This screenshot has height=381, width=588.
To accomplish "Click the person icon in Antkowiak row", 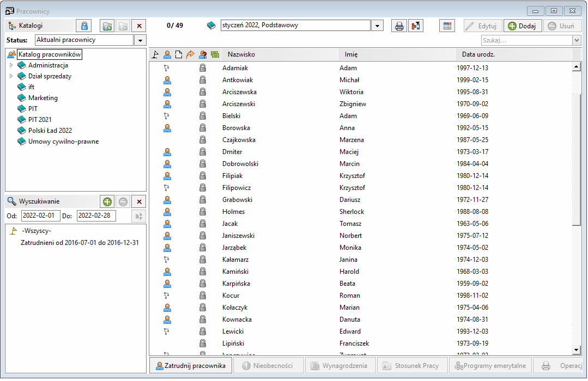I will [x=167, y=80].
